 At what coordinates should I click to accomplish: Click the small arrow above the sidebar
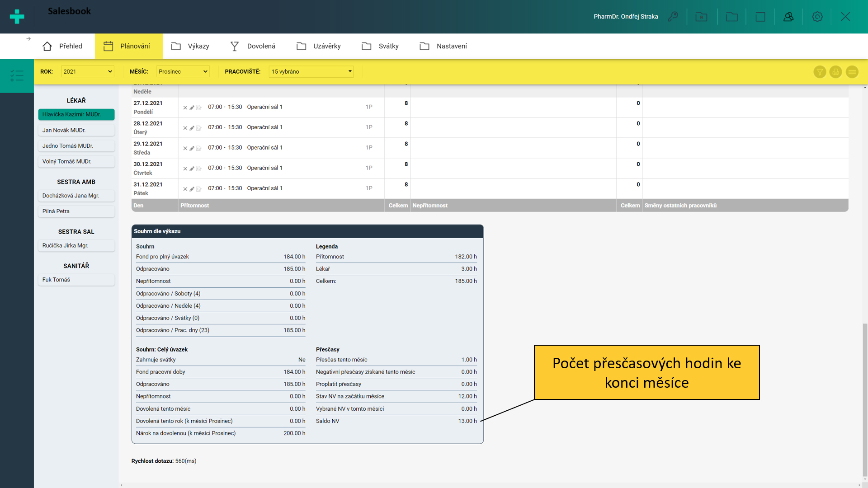(28, 39)
